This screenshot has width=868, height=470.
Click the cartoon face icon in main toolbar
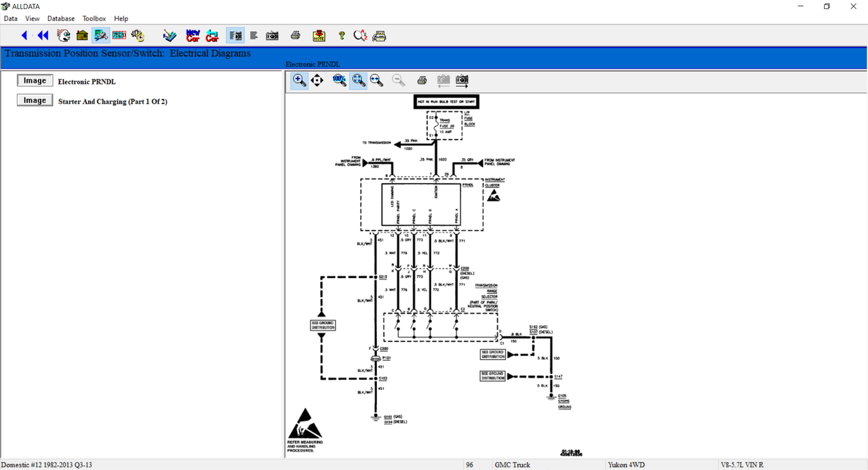64,35
